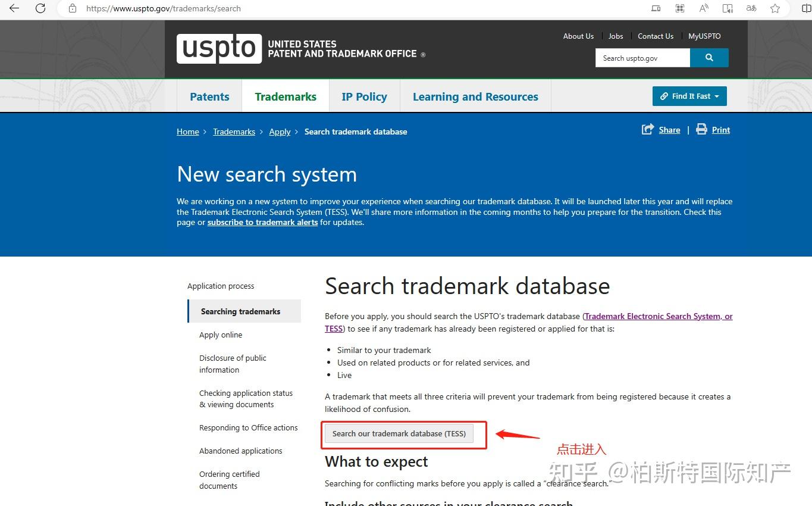This screenshot has width=812, height=506.
Task: View site info via the lock icon
Action: [73, 8]
